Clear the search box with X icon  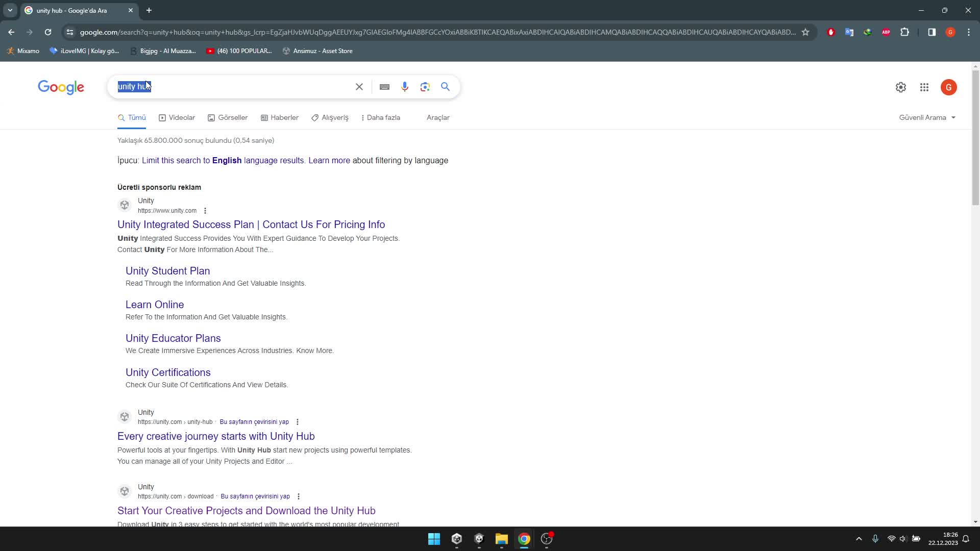(x=359, y=87)
